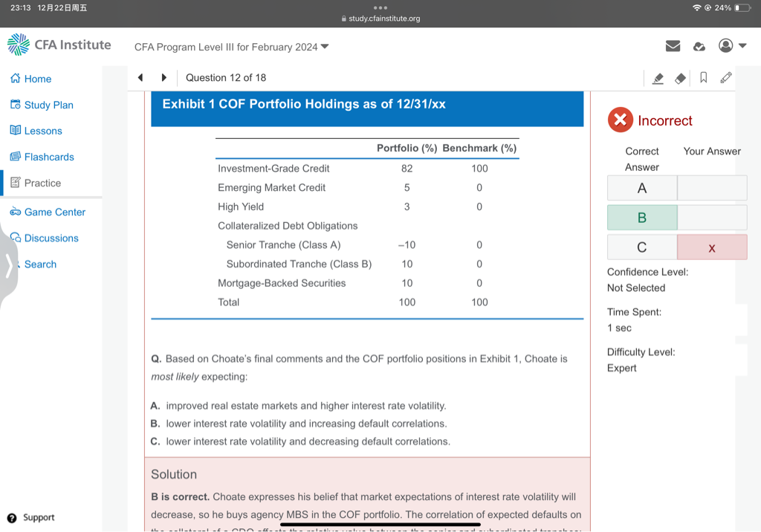761x532 pixels.
Task: Click Confidence Level 'Not Selected' text
Action: point(636,288)
